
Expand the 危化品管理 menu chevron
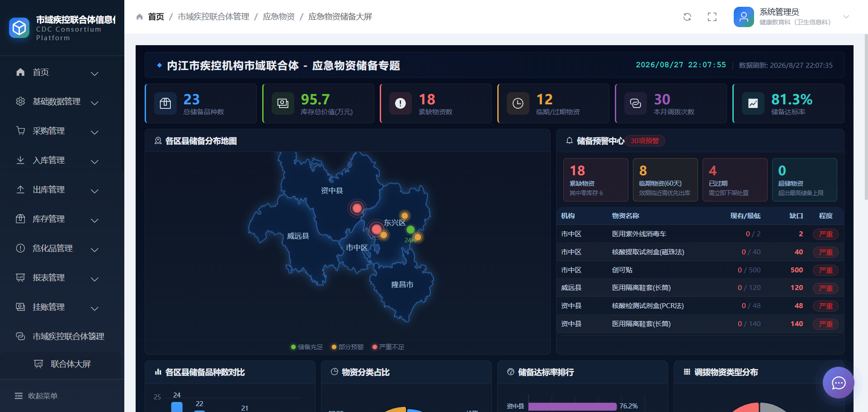click(x=94, y=249)
